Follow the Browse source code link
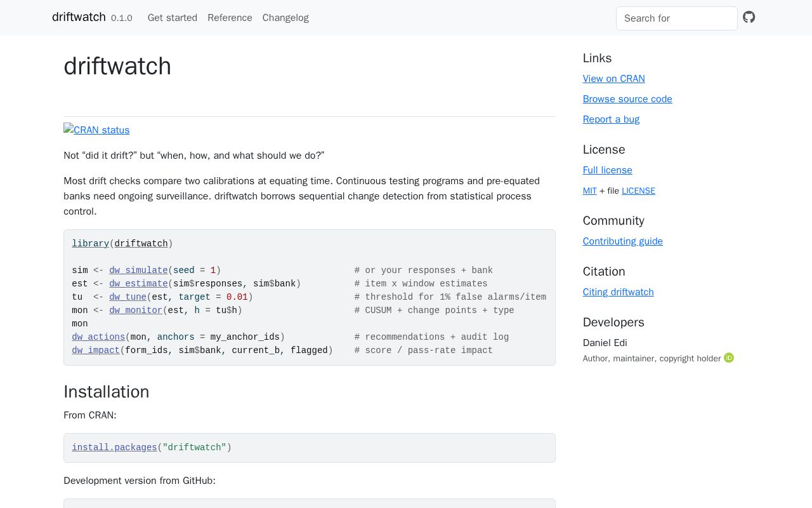 click(627, 99)
